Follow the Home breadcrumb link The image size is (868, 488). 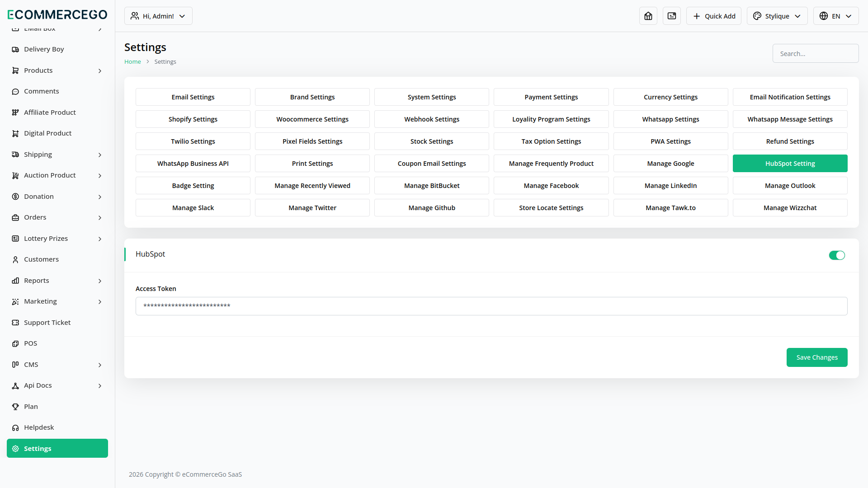pyautogui.click(x=132, y=62)
